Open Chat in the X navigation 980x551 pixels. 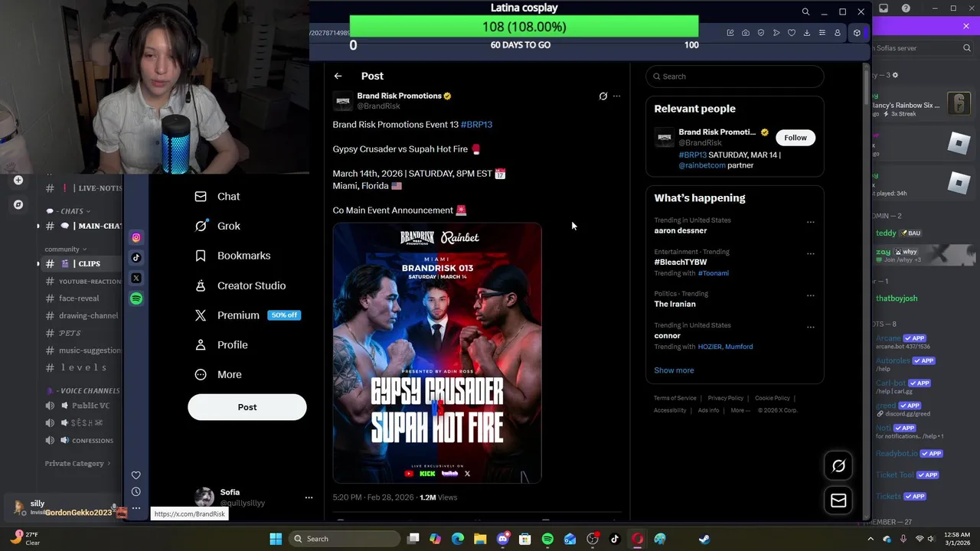(217, 197)
